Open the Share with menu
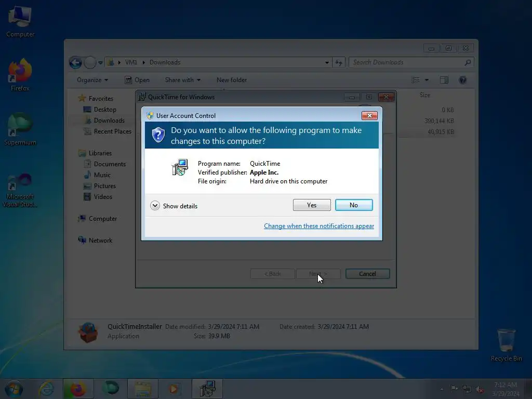Screen dimensions: 532x399 point(182,80)
